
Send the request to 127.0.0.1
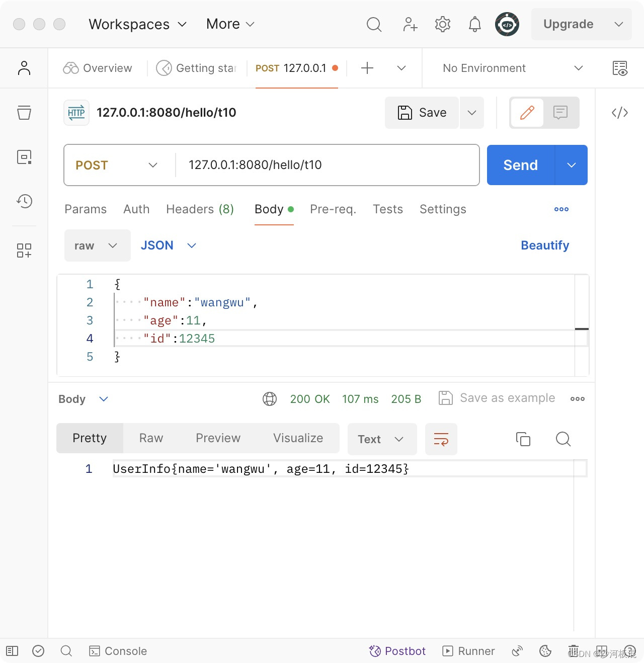520,165
